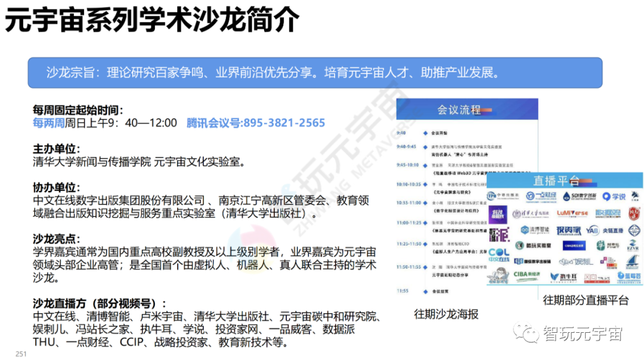Click the 11:25-11:50 agenda time entry
The width and height of the screenshot is (644, 362).
click(x=409, y=244)
